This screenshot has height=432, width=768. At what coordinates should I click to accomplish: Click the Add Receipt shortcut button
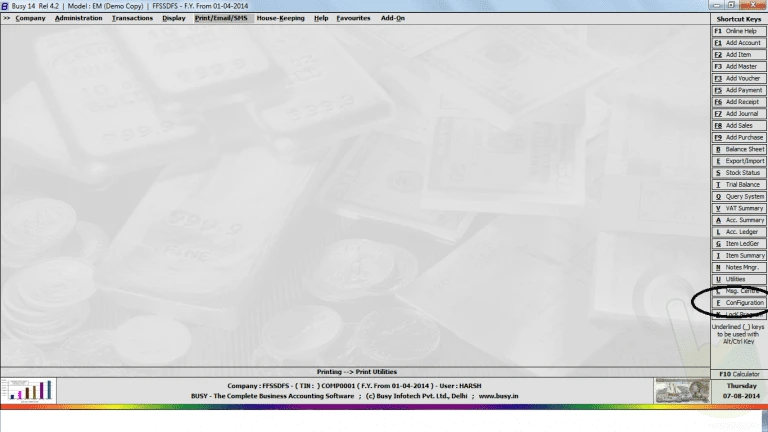click(739, 102)
